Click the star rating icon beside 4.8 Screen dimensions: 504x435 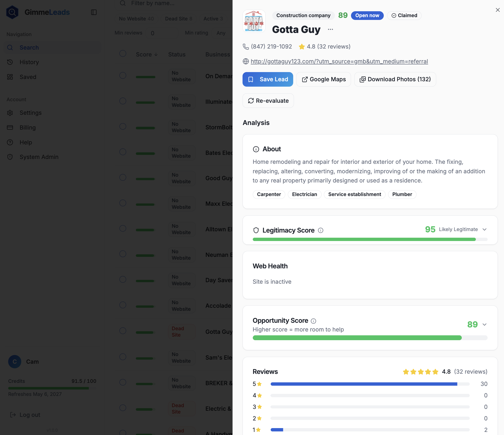click(x=302, y=47)
